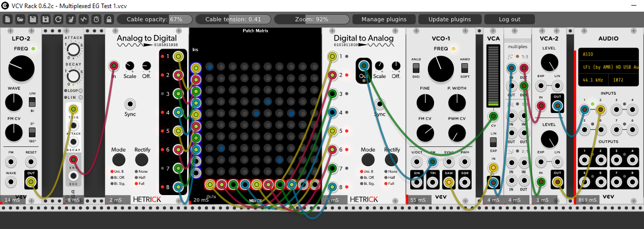Click the lower VCA-2 LEVEL knob
Screen dimensions: 644x229
tap(549, 139)
